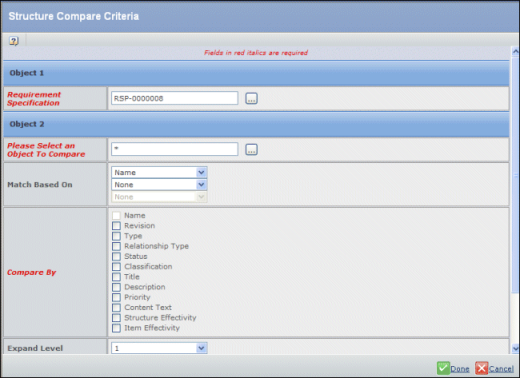Viewport: 520px width, 378px height.
Task: Enable Relationship Type checkbox
Action: coord(116,246)
